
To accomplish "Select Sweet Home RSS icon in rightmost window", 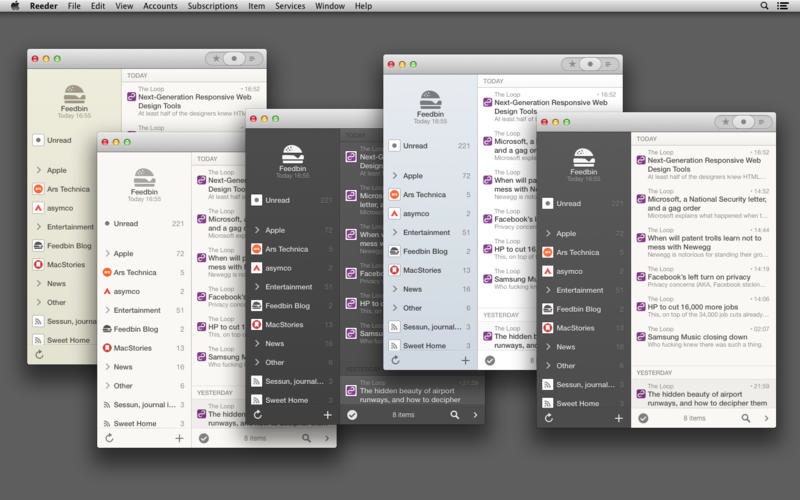I will click(x=547, y=403).
